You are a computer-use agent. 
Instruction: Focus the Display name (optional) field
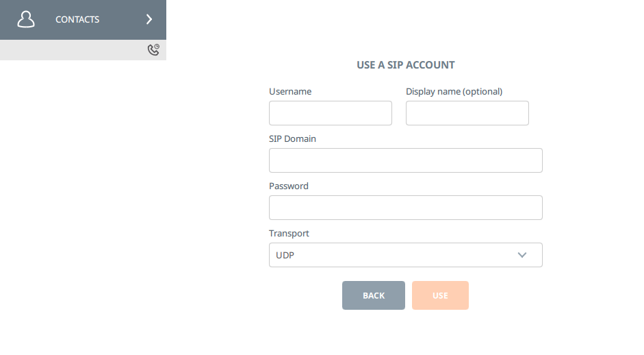point(467,113)
